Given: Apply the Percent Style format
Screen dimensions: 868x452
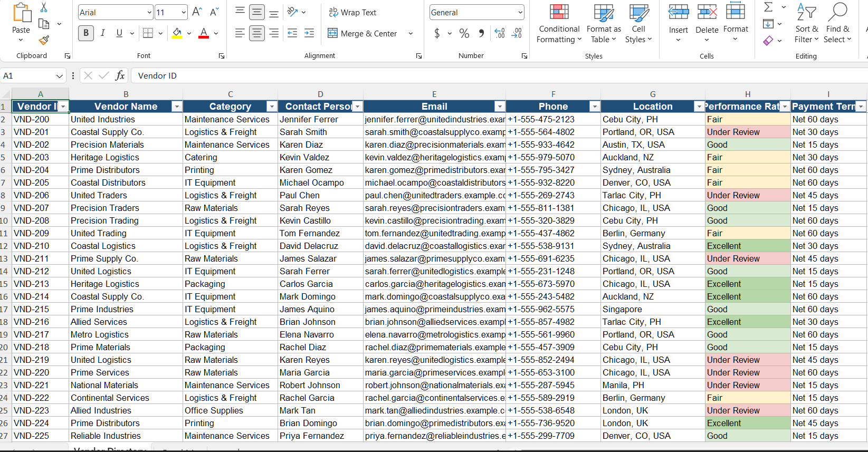Looking at the screenshot, I should [x=464, y=33].
